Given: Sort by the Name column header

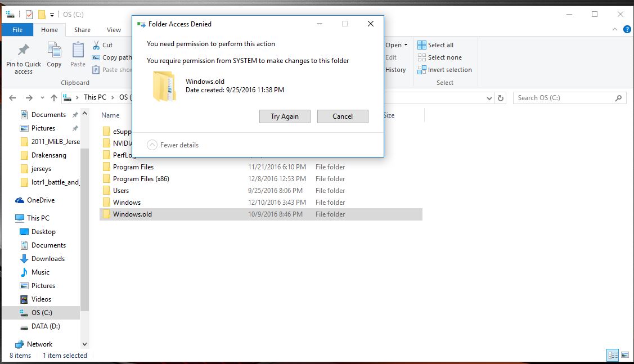Looking at the screenshot, I should click(110, 115).
